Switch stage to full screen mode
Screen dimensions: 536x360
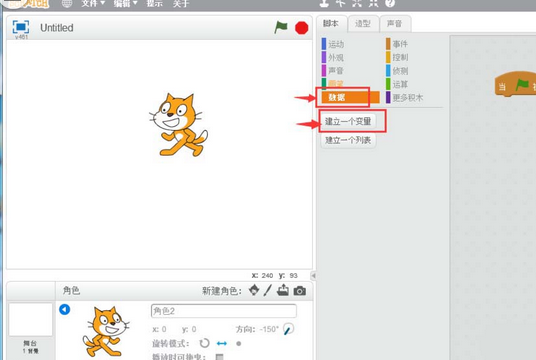coord(21,27)
